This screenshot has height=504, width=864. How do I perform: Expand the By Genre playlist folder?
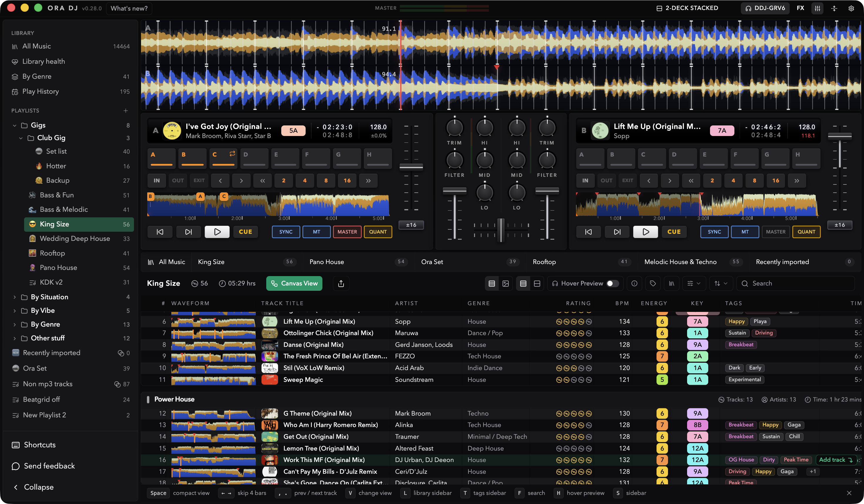click(x=14, y=325)
